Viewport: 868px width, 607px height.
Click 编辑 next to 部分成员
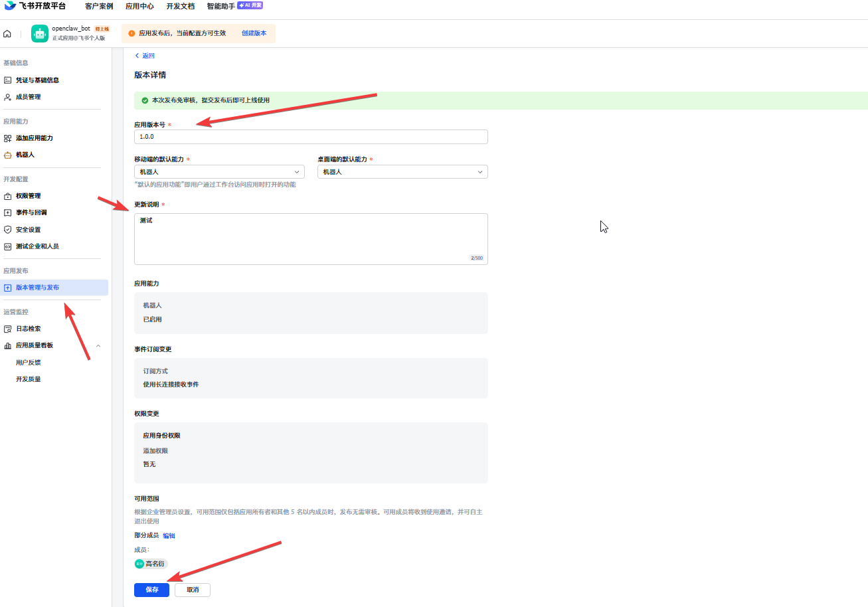coord(169,536)
